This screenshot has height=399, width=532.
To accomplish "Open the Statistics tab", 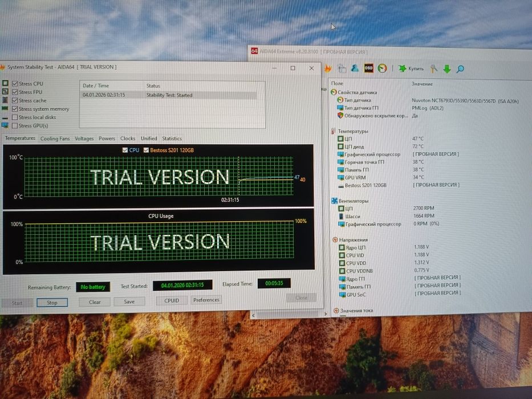I will pyautogui.click(x=172, y=139).
